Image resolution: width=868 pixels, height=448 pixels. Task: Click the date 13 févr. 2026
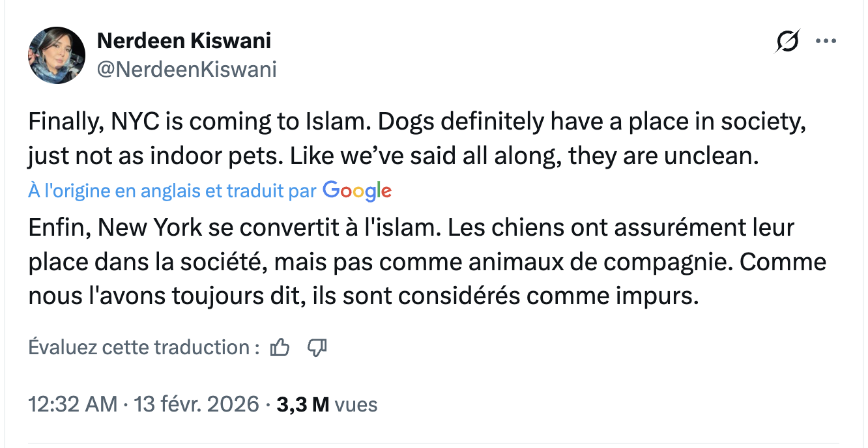click(x=196, y=404)
